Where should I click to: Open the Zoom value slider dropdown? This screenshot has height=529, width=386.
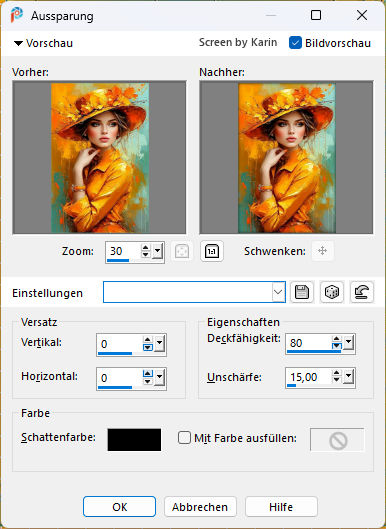pos(158,251)
